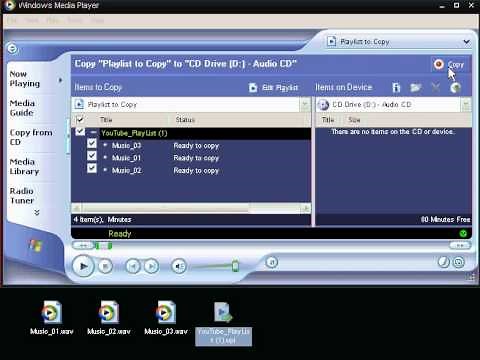Click the Previous track button
480x360 pixels.
(x=133, y=266)
